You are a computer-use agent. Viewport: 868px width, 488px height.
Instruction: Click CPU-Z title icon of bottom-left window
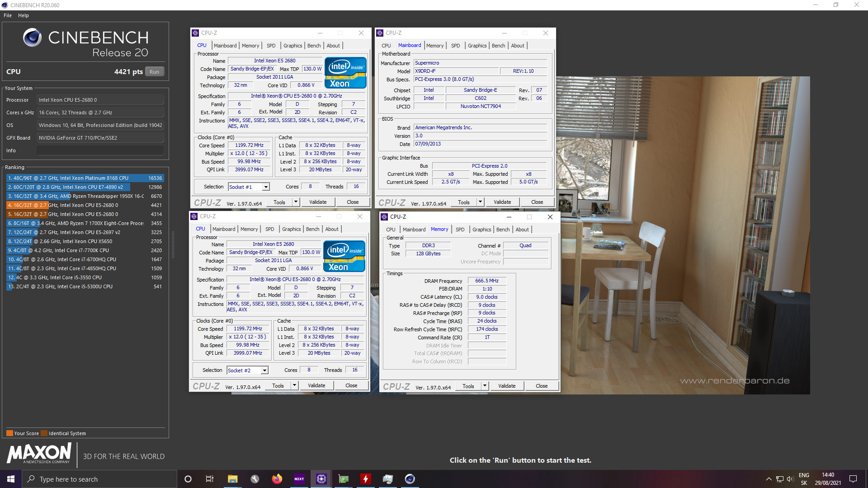(x=194, y=216)
